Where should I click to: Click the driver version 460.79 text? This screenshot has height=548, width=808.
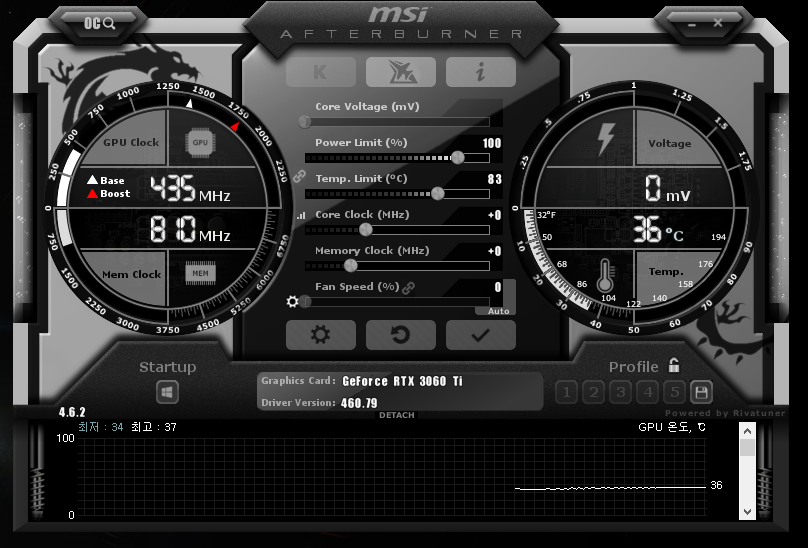tap(359, 403)
